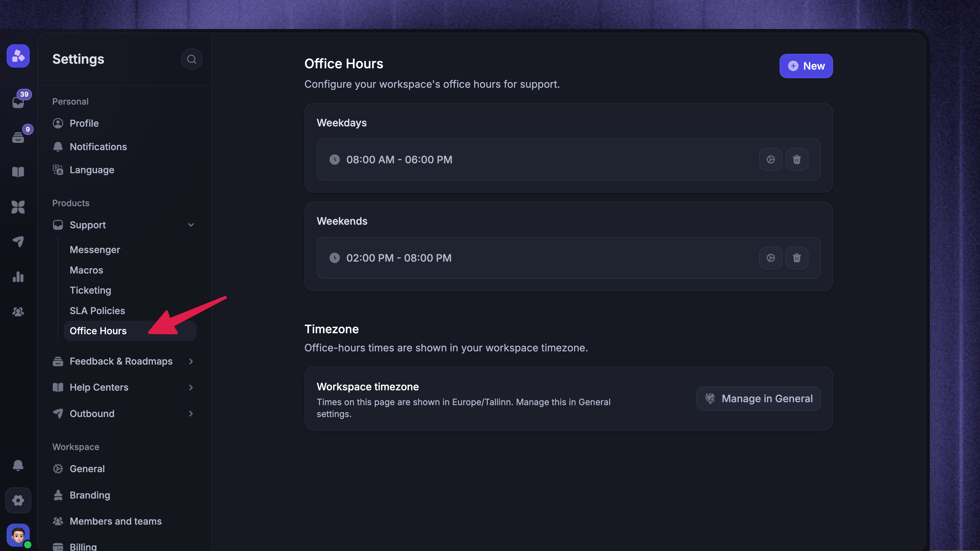Click the 02:00 PM - 08:00 PM time range
Viewport: 980px width, 551px height.
[x=399, y=258]
